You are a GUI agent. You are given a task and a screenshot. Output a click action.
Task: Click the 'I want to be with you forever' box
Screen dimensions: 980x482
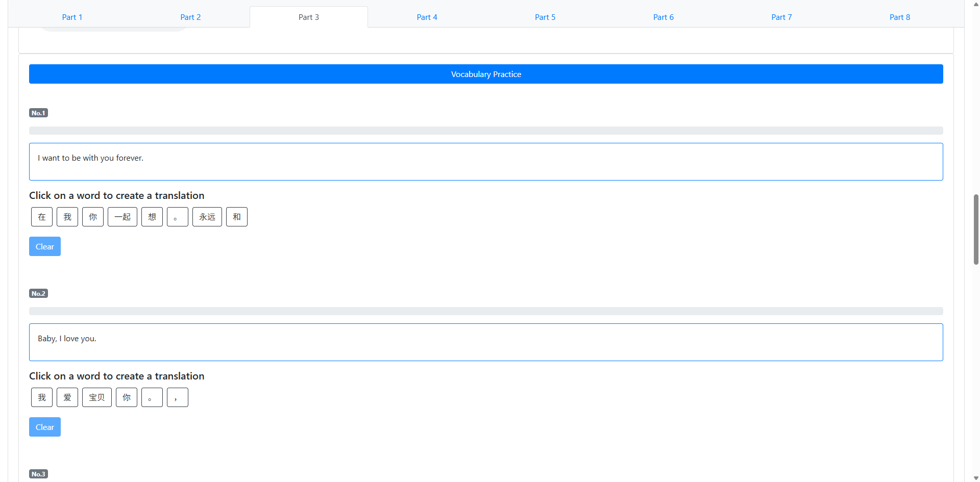coord(486,162)
